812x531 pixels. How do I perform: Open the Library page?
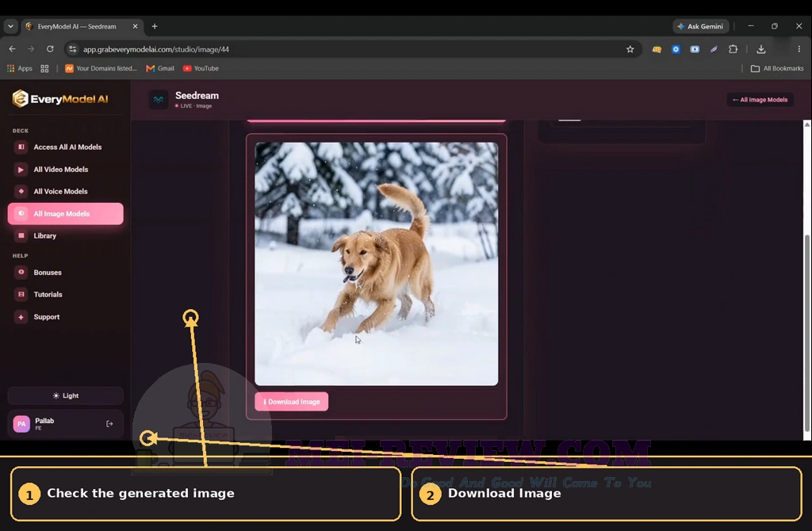point(65,235)
